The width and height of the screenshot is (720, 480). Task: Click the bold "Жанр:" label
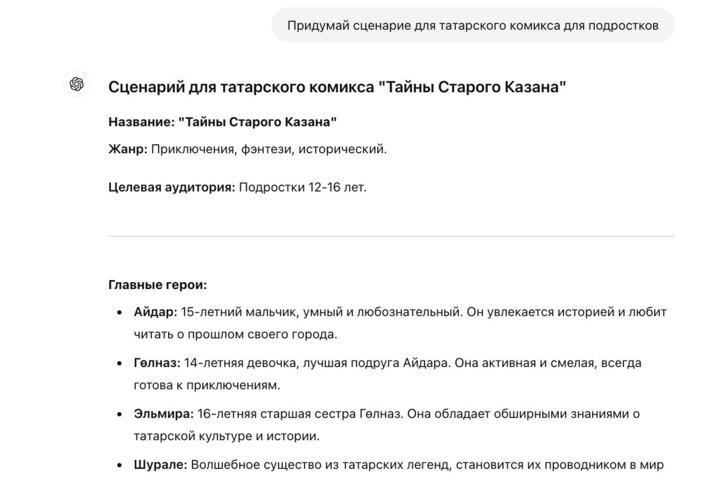128,149
